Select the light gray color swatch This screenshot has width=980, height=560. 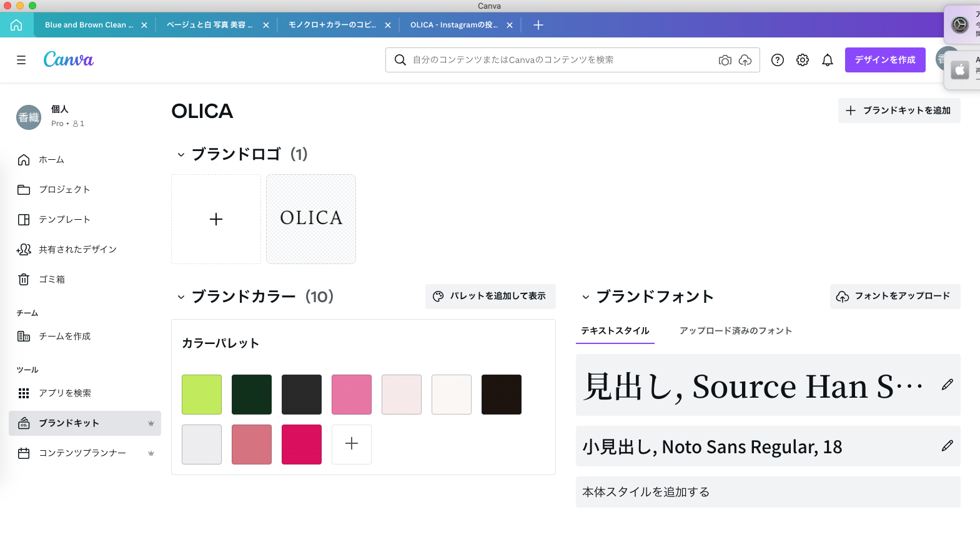click(202, 445)
